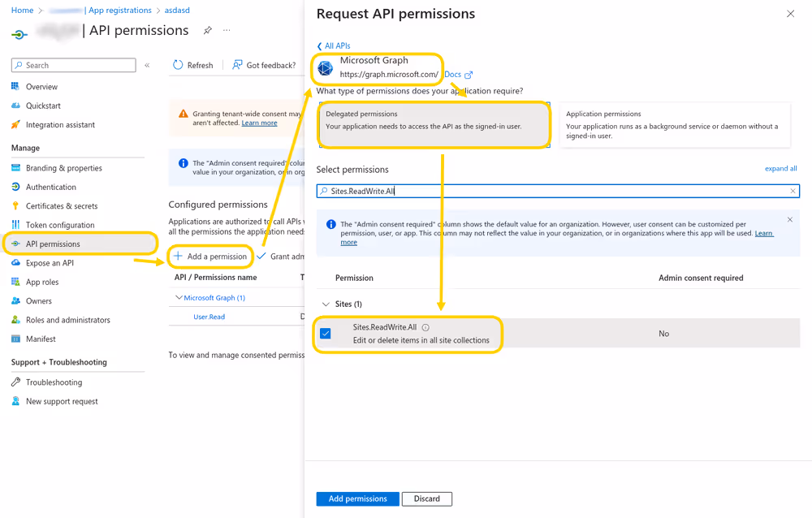Click the Add permissions button
The width and height of the screenshot is (812, 518).
(357, 499)
